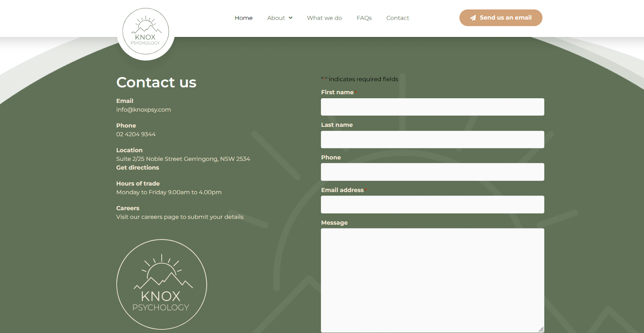The width and height of the screenshot is (644, 333).
Task: Focus the Email address input field
Action: click(x=433, y=204)
